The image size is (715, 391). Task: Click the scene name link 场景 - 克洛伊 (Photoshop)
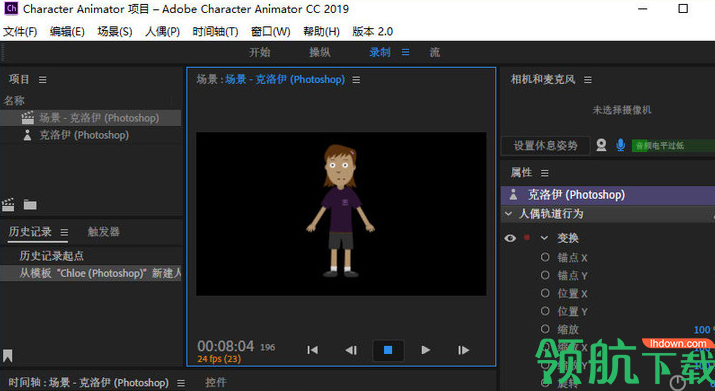coord(285,79)
